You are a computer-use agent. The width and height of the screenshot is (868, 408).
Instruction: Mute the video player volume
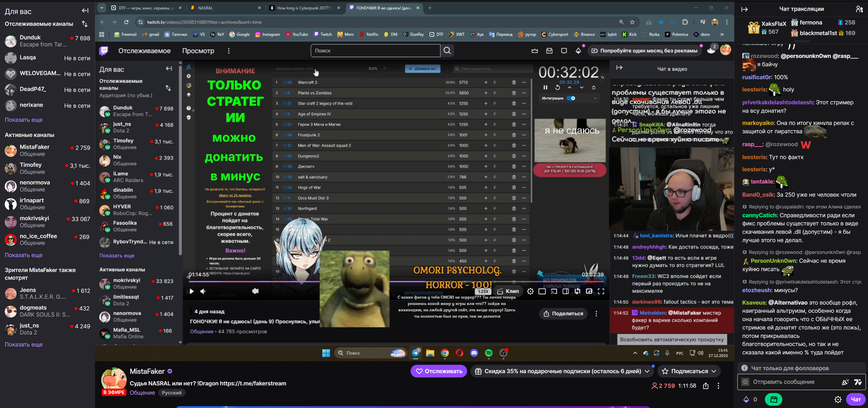pos(203,291)
